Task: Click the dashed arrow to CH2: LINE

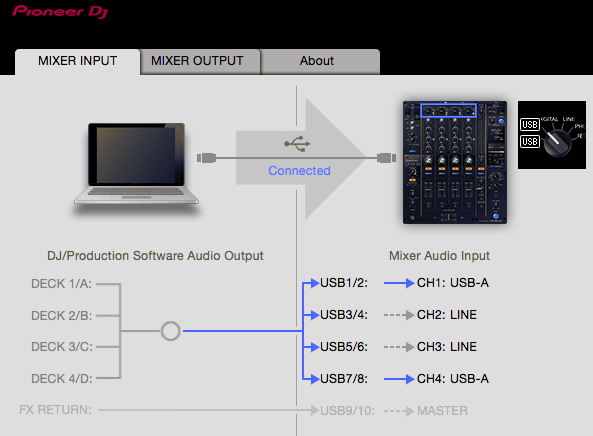Action: (399, 315)
